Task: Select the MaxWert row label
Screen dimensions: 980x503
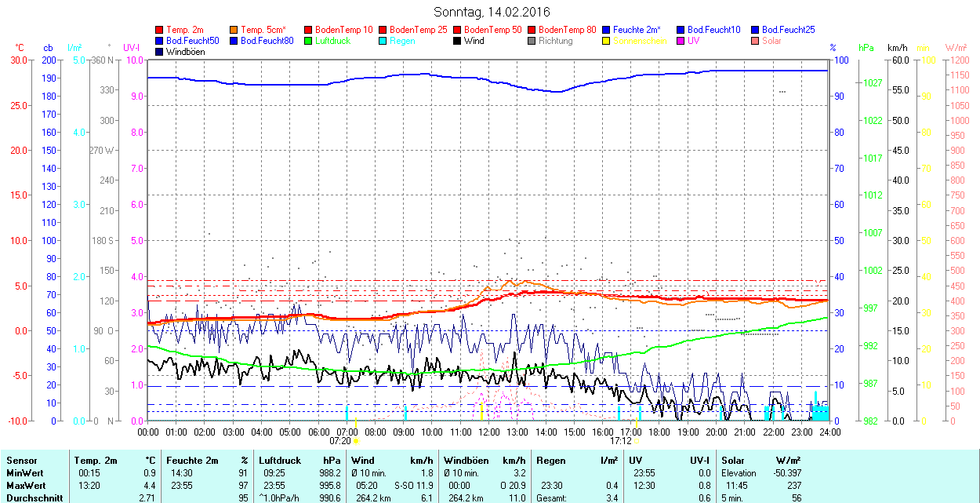Action: tap(25, 485)
